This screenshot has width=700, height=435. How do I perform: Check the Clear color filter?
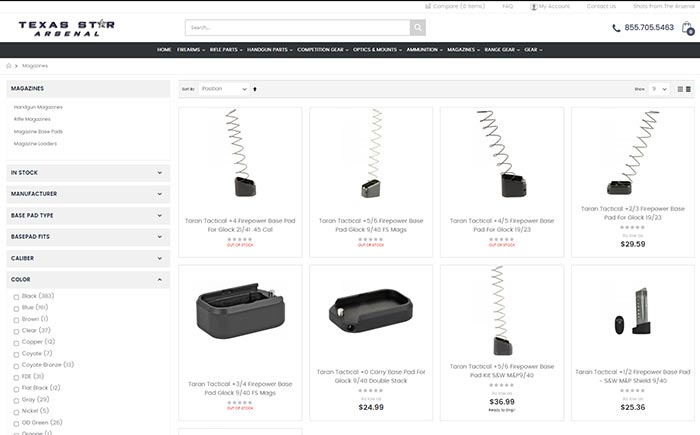16,331
